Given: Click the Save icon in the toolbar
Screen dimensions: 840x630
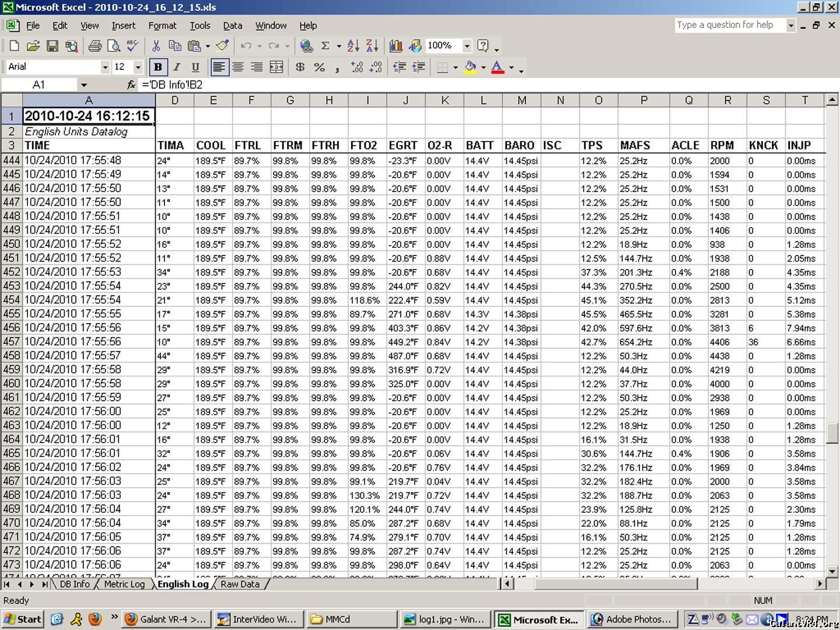Looking at the screenshot, I should (x=52, y=46).
